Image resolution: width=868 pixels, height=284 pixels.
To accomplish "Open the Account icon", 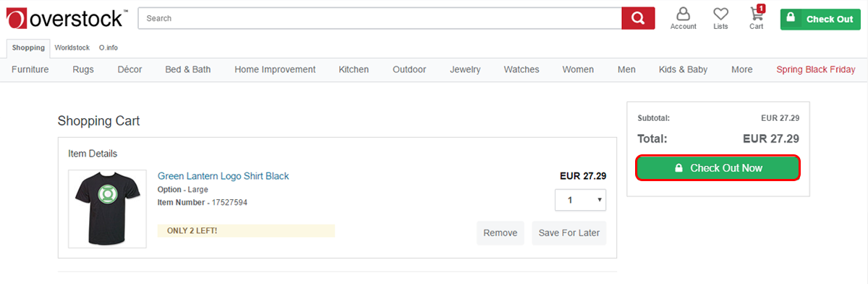I will coord(683,19).
